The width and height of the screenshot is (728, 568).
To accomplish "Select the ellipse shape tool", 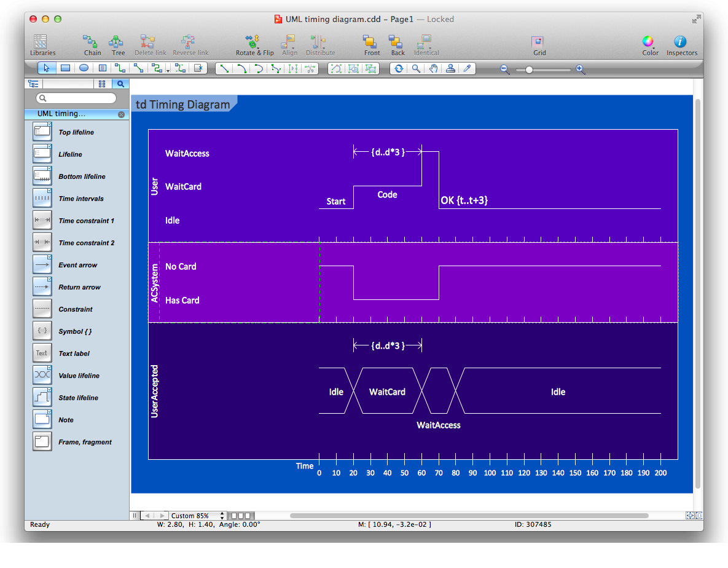I will (x=84, y=69).
